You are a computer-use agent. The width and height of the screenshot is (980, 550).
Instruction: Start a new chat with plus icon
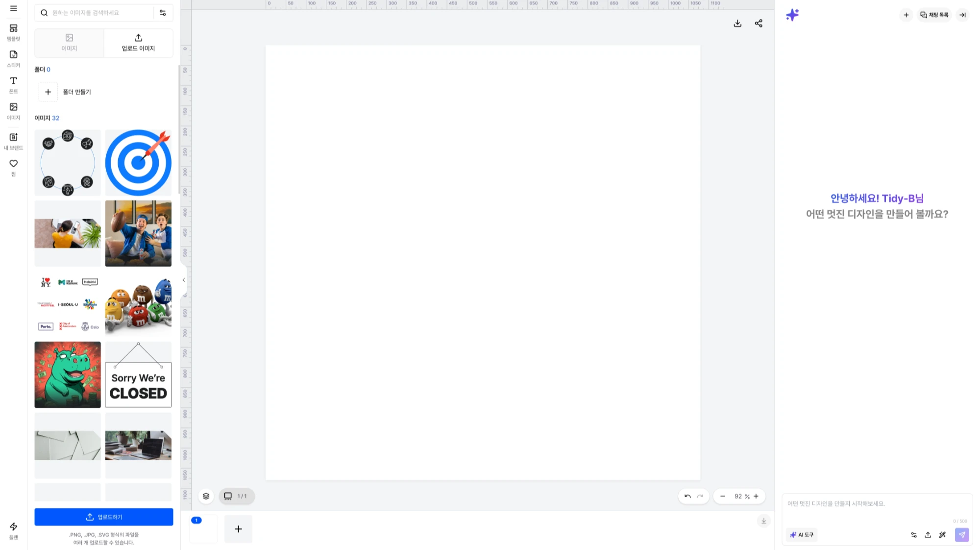[906, 15]
